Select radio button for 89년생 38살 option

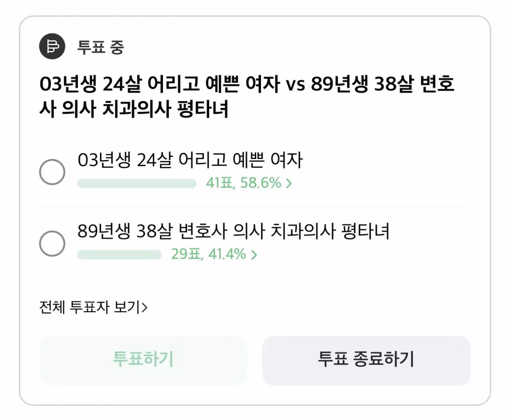pyautogui.click(x=52, y=244)
